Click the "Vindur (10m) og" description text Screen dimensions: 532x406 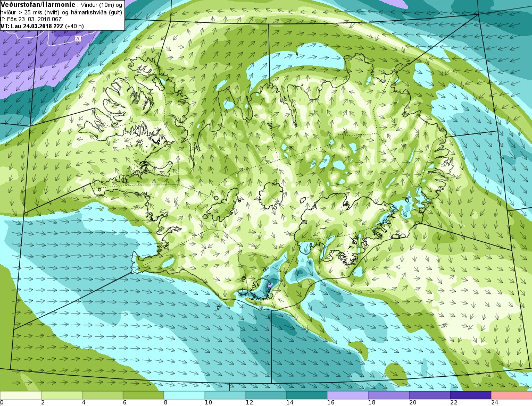[x=102, y=4]
